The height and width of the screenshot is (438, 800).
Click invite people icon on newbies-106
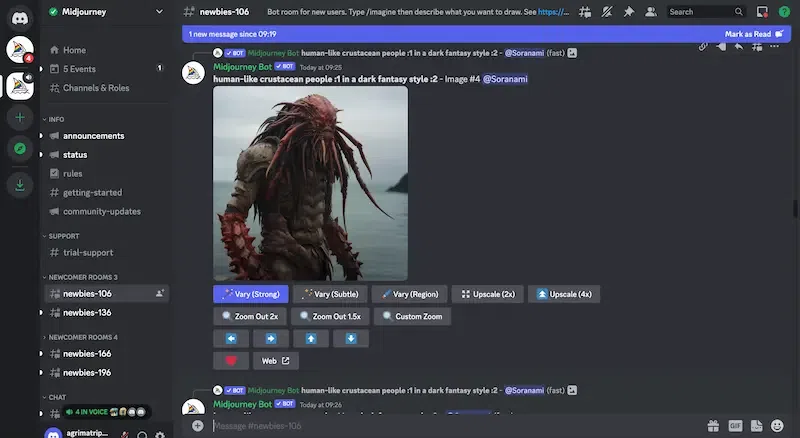coord(160,294)
